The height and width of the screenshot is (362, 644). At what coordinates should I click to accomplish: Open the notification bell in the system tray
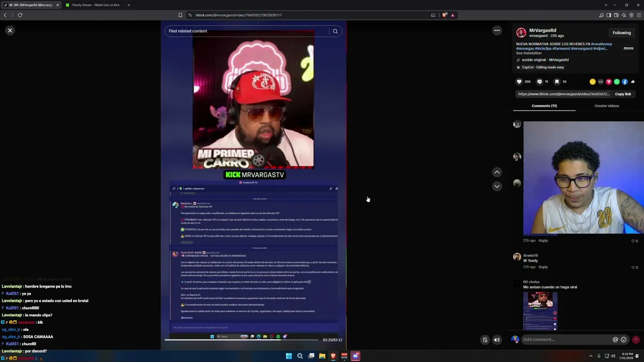pos(638,356)
